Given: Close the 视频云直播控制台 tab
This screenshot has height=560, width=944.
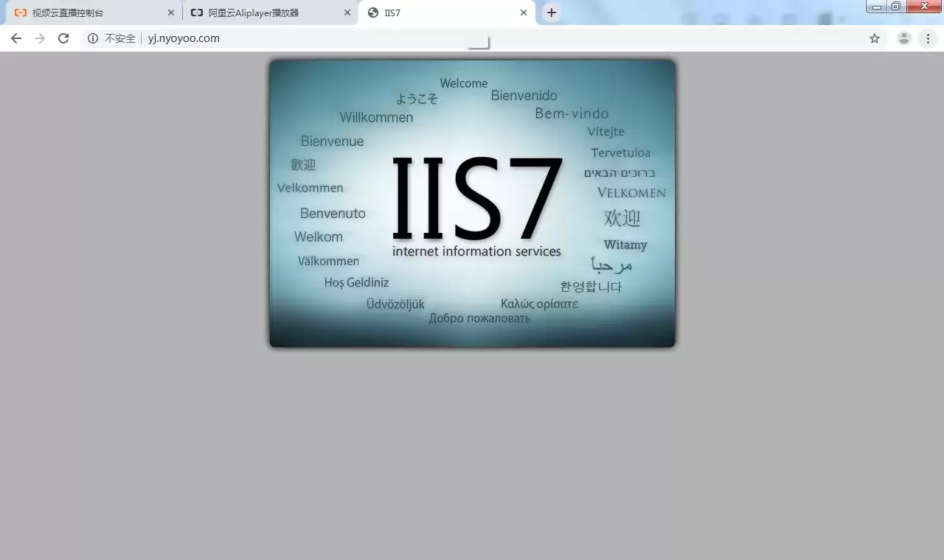Looking at the screenshot, I should 171,13.
